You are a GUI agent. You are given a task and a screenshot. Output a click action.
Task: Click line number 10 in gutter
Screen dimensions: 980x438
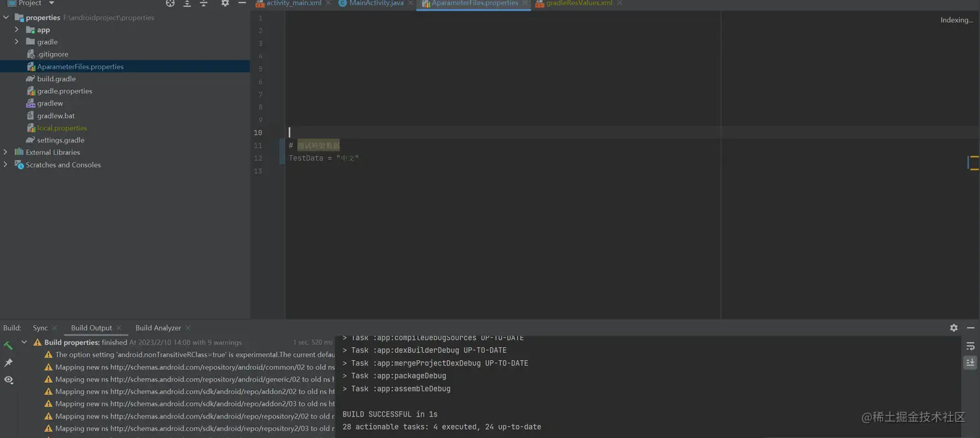tap(258, 133)
